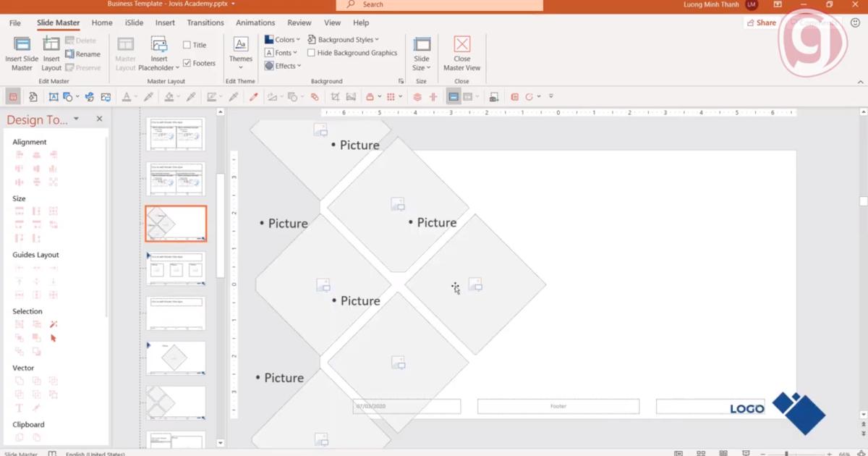Click the Text tool icon in Vector section

pyautogui.click(x=19, y=408)
